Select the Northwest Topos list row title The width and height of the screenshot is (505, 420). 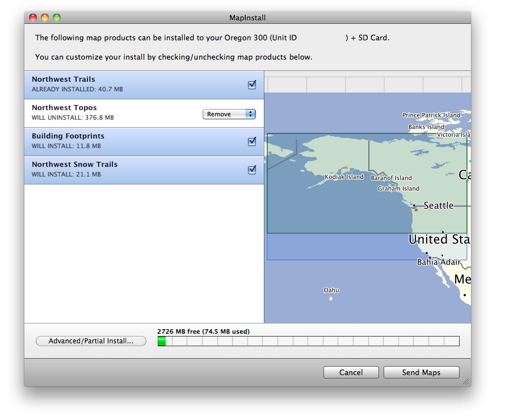click(x=64, y=108)
